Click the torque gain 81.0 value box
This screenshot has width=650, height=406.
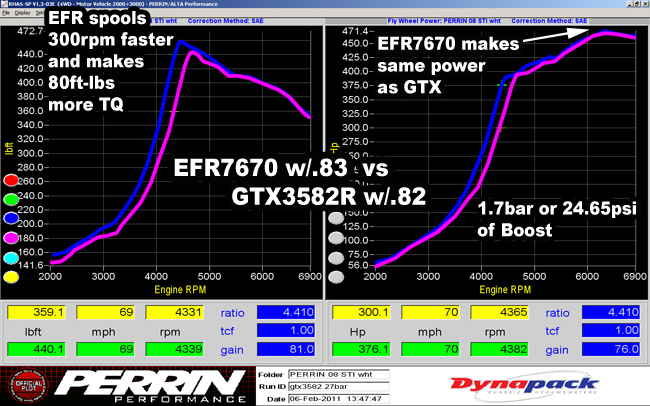coord(286,349)
